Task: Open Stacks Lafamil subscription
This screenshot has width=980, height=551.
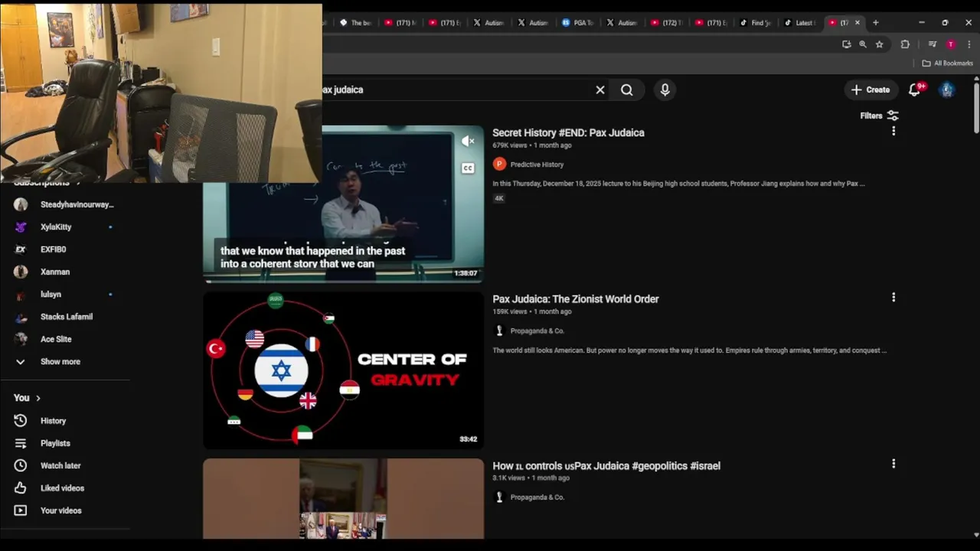Action: (x=65, y=317)
